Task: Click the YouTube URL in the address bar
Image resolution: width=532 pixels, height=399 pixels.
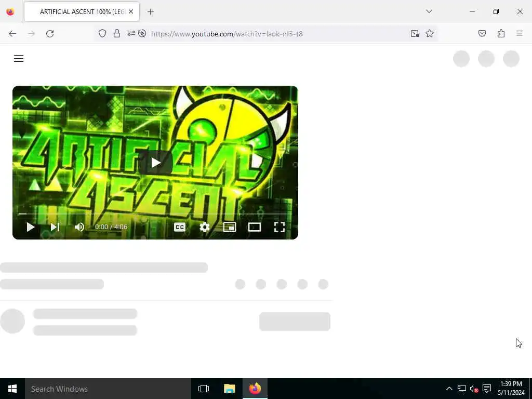Action: pos(227,34)
